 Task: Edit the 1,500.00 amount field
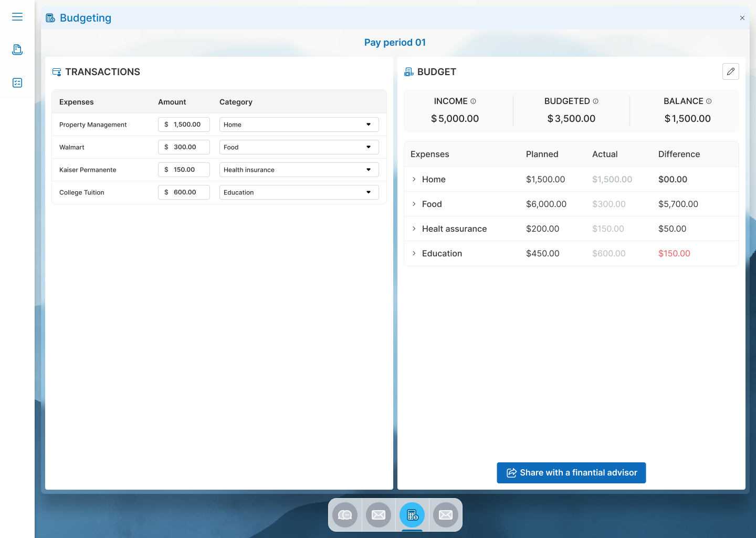pyautogui.click(x=184, y=125)
